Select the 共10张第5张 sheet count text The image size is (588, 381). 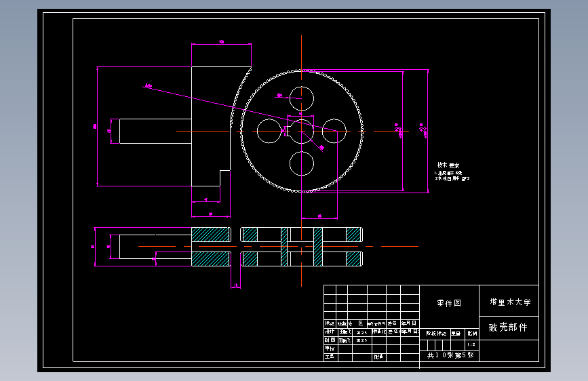tap(450, 355)
